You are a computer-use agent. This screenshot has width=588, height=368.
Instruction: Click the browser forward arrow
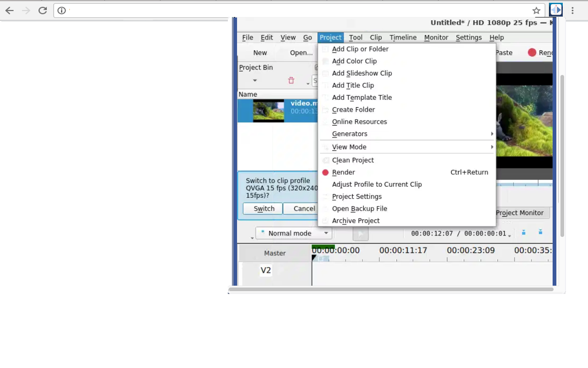(26, 11)
